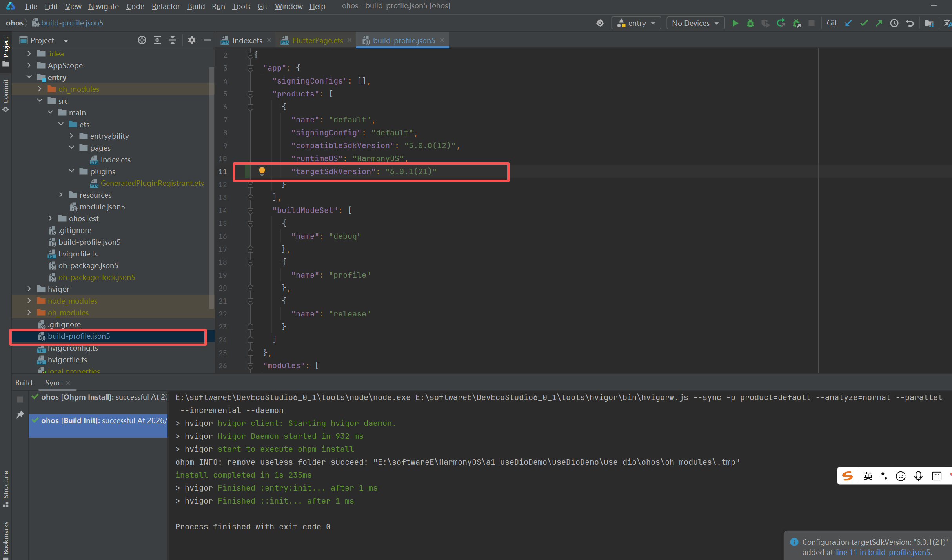Switch to the FlutterPage.ets tab

click(317, 40)
